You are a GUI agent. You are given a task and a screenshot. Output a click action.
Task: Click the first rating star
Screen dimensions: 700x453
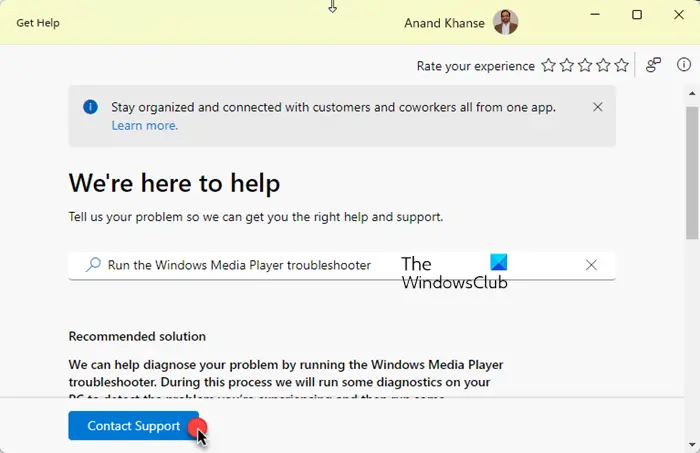pos(548,66)
